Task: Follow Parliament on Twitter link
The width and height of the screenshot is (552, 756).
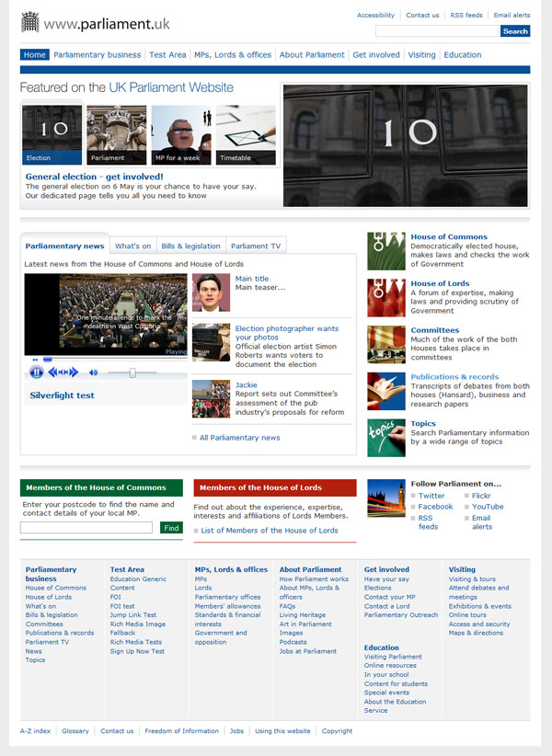Action: [431, 496]
